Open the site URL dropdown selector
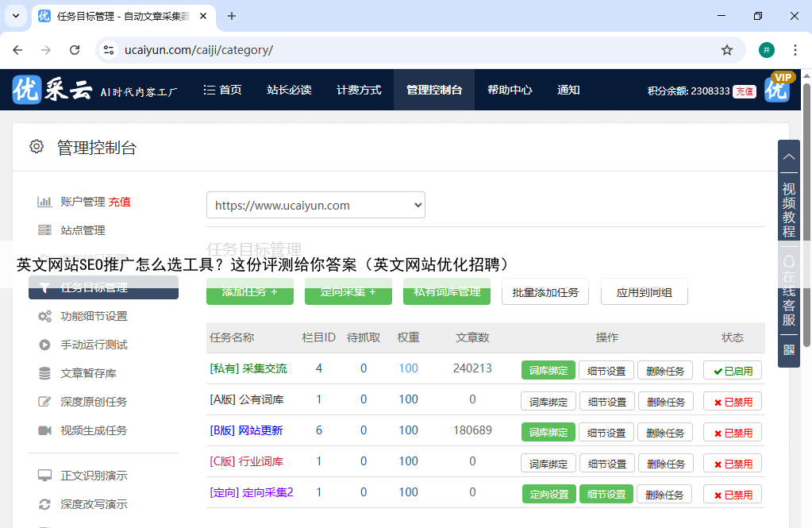 315,205
